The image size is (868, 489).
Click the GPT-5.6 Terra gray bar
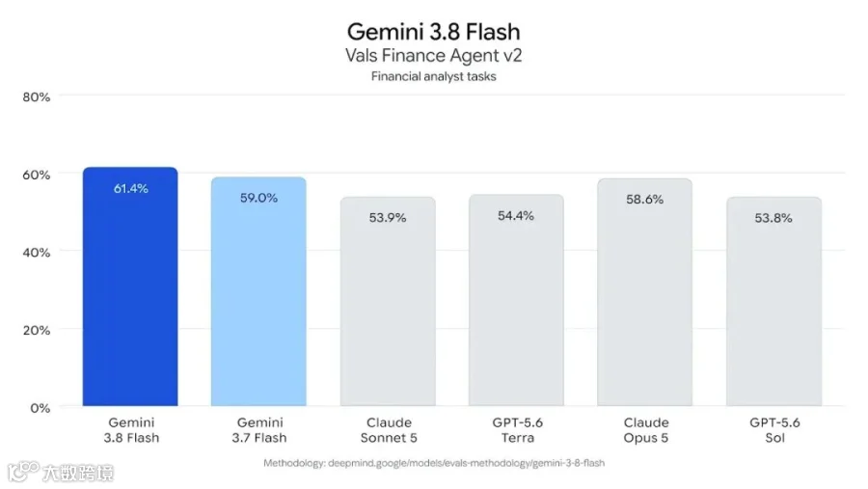pyautogui.click(x=517, y=300)
